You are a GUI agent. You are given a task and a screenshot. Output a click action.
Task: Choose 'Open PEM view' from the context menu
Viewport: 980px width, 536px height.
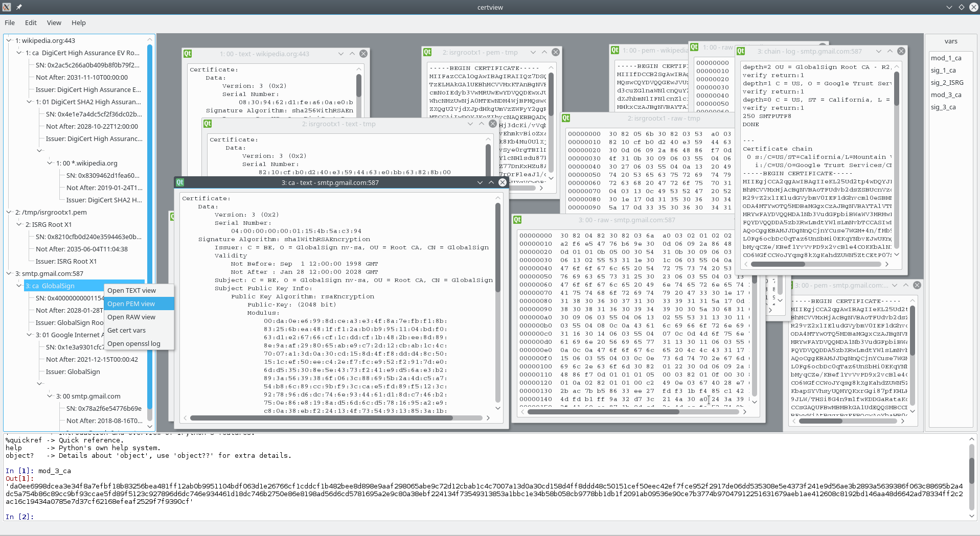point(131,304)
